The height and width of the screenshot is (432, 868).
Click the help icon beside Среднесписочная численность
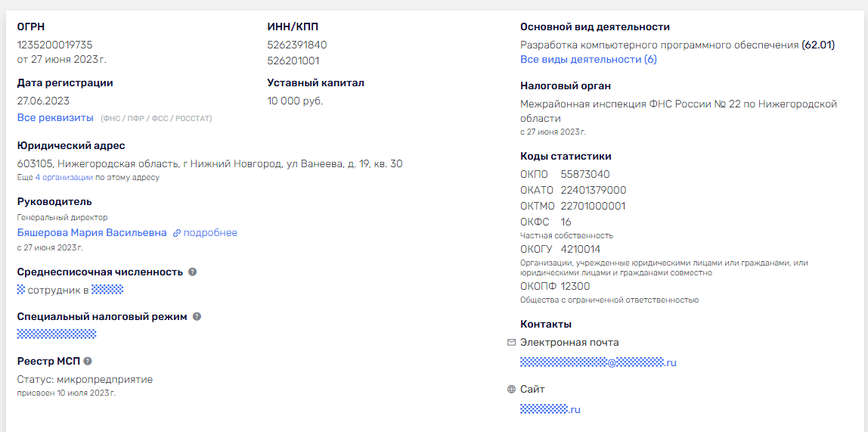[x=192, y=272]
